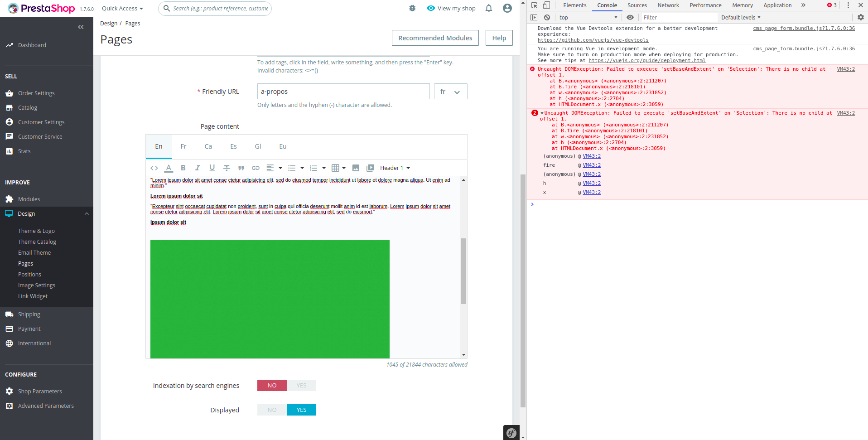Image resolution: width=868 pixels, height=440 pixels.
Task: Collapse the sidebar menu
Action: pyautogui.click(x=81, y=27)
